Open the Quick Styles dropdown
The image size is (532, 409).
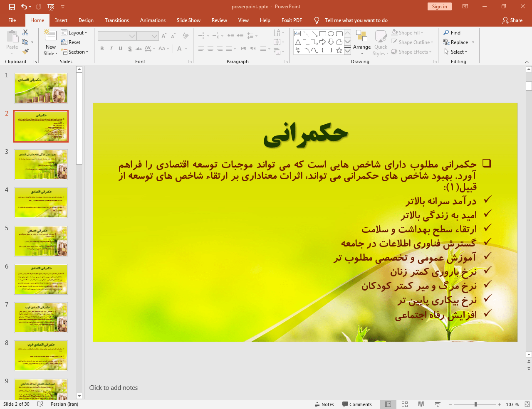tap(381, 43)
